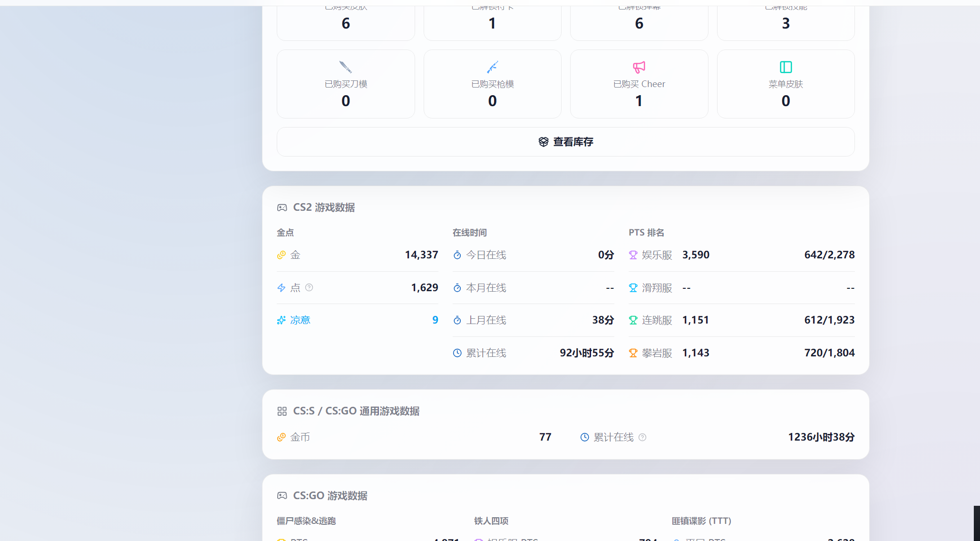
Task: Open the help tooltip icon beside 点
Action: (x=309, y=287)
